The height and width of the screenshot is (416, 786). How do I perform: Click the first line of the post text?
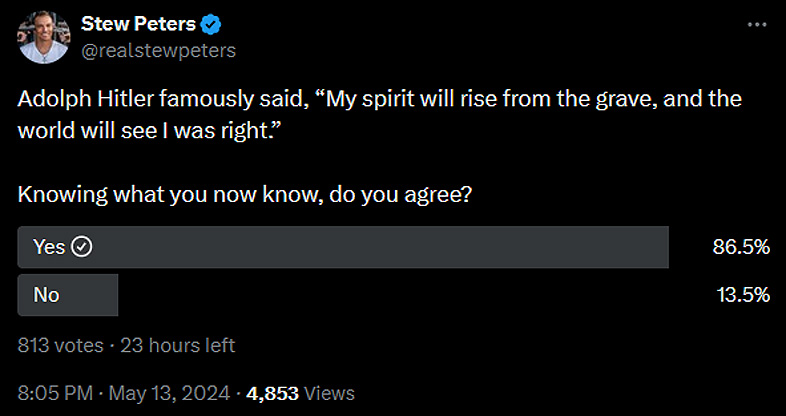(380, 102)
